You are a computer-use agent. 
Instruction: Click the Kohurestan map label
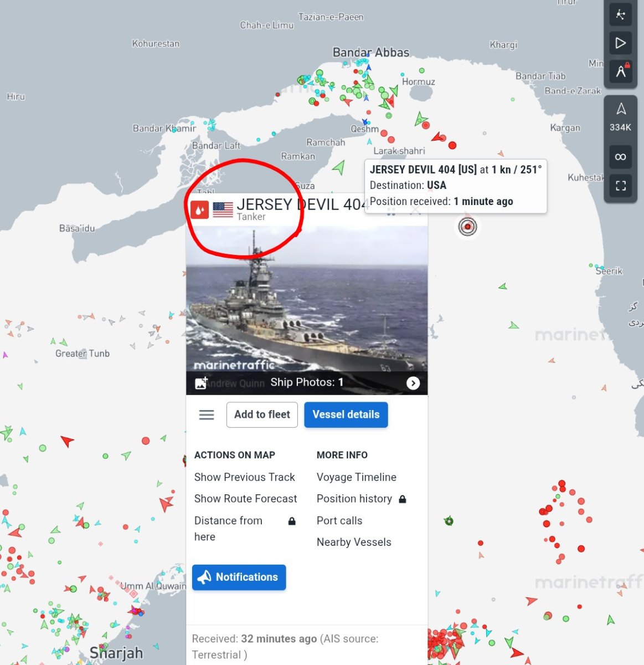click(x=156, y=43)
